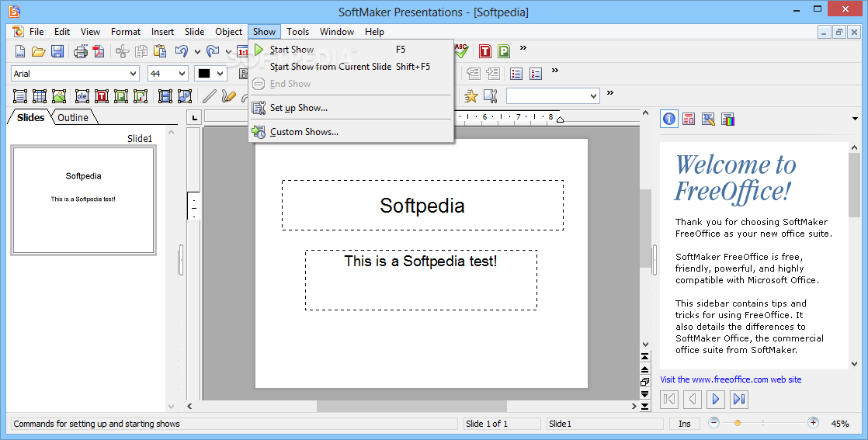Launch PlanMaker green P icon
This screenshot has height=440, width=868.
pos(504,51)
